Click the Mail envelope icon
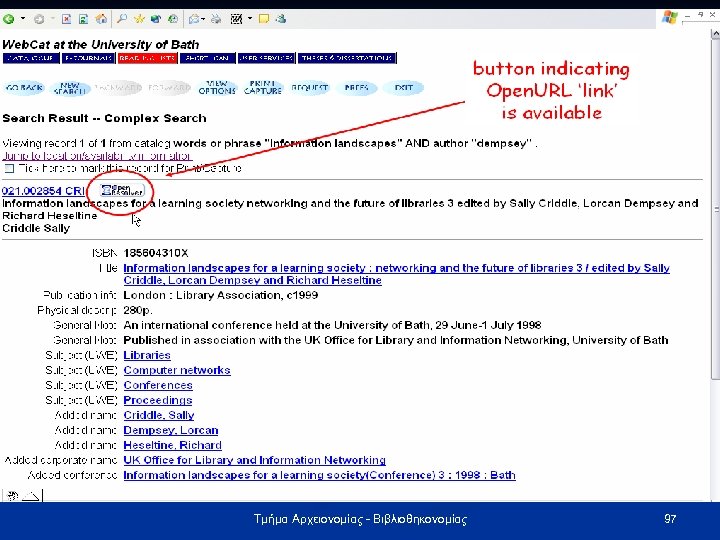This screenshot has height=540, width=720. [x=194, y=19]
